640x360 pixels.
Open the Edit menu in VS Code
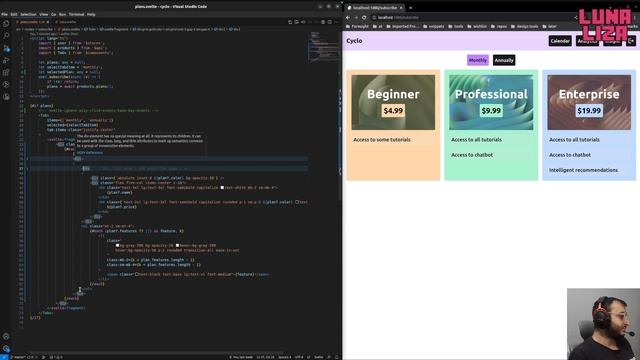[14, 14]
